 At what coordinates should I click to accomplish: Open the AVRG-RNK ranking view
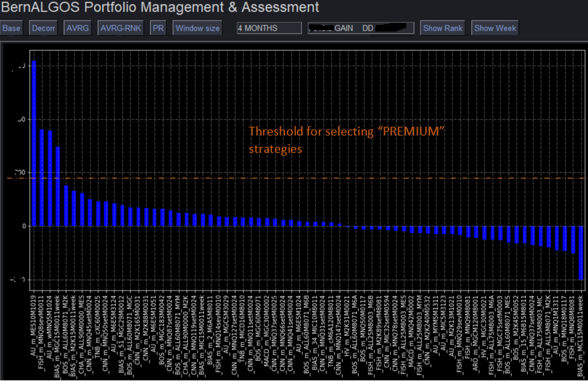tap(121, 28)
